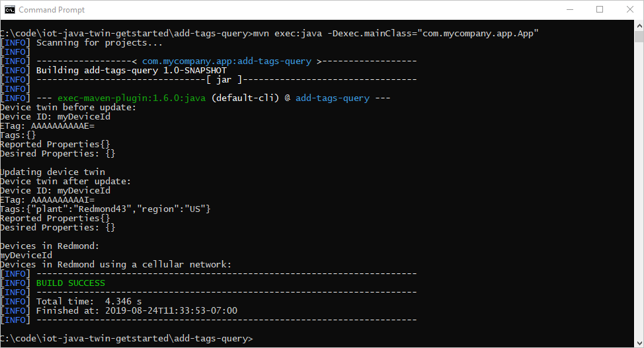
Task: Maximize the Command Prompt window
Action: [x=600, y=9]
